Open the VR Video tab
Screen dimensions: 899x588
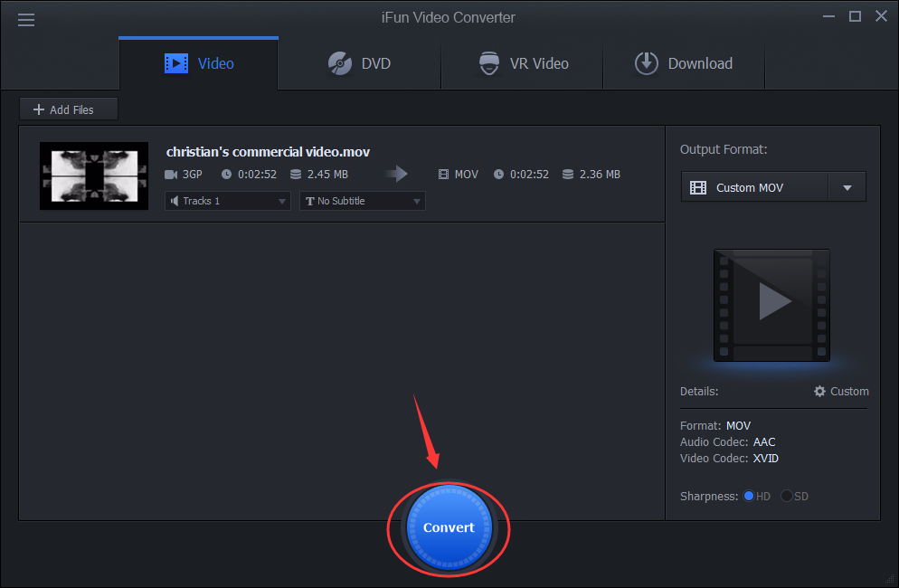click(x=523, y=63)
